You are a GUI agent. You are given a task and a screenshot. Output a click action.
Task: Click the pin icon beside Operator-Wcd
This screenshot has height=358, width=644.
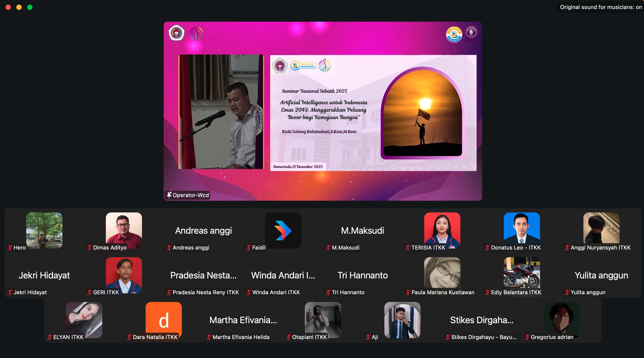tap(169, 195)
